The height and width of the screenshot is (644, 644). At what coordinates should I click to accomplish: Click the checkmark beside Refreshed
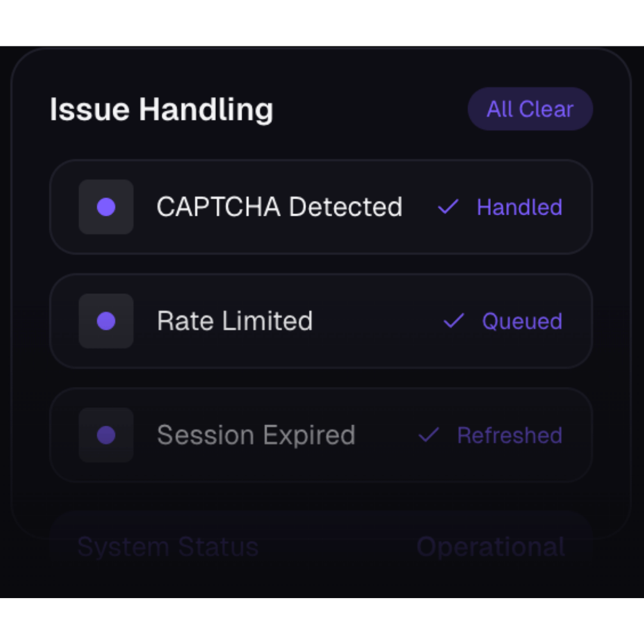pyautogui.click(x=429, y=435)
